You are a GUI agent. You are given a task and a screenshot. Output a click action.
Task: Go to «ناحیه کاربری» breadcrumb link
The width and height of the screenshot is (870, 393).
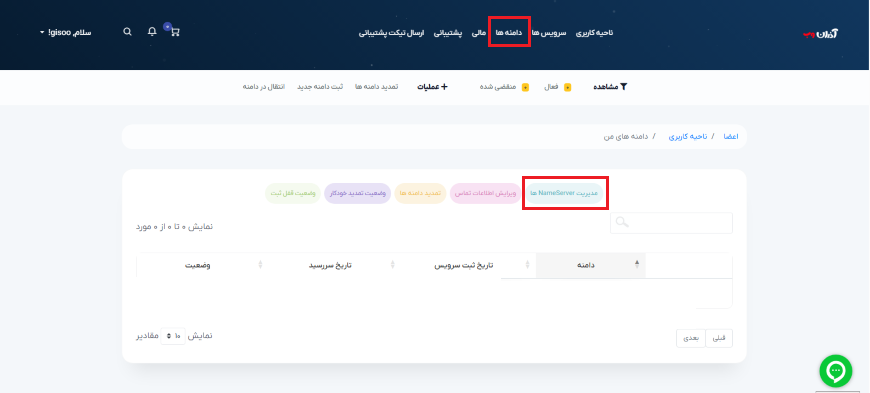tap(687, 136)
